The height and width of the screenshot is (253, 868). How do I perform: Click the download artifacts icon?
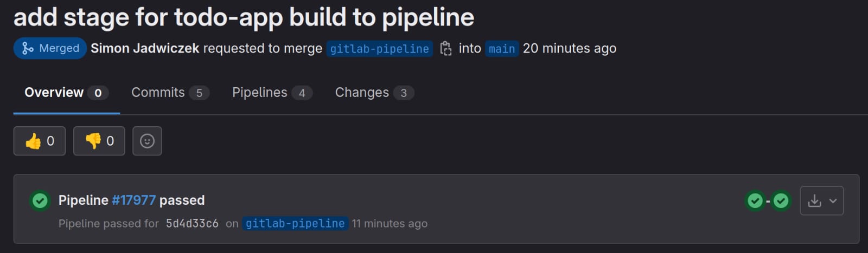coord(814,201)
